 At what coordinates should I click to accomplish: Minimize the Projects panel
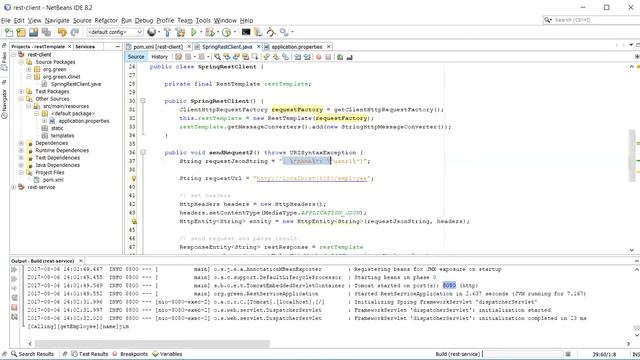(x=118, y=47)
